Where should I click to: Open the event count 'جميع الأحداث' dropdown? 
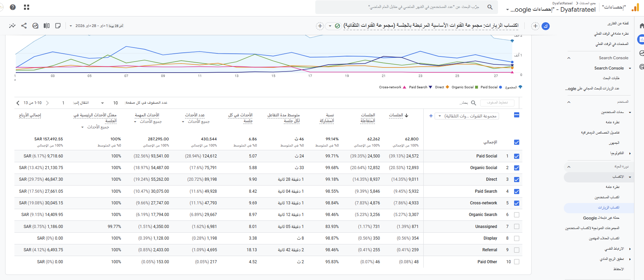click(x=196, y=122)
